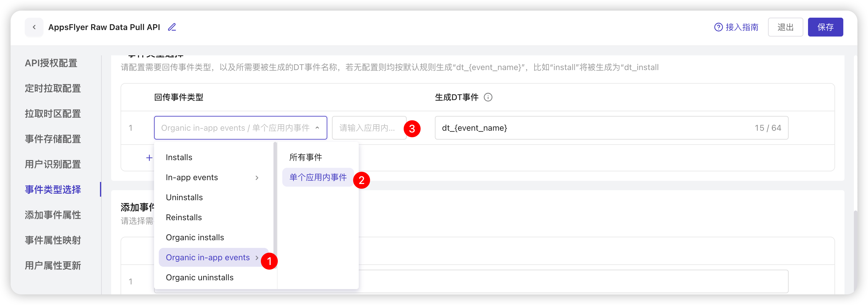
Task: Click the pencil icon to rename the API config
Action: 172,27
